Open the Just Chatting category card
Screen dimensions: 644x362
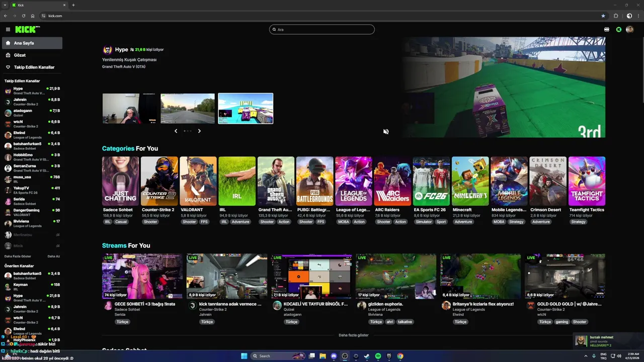click(x=120, y=181)
